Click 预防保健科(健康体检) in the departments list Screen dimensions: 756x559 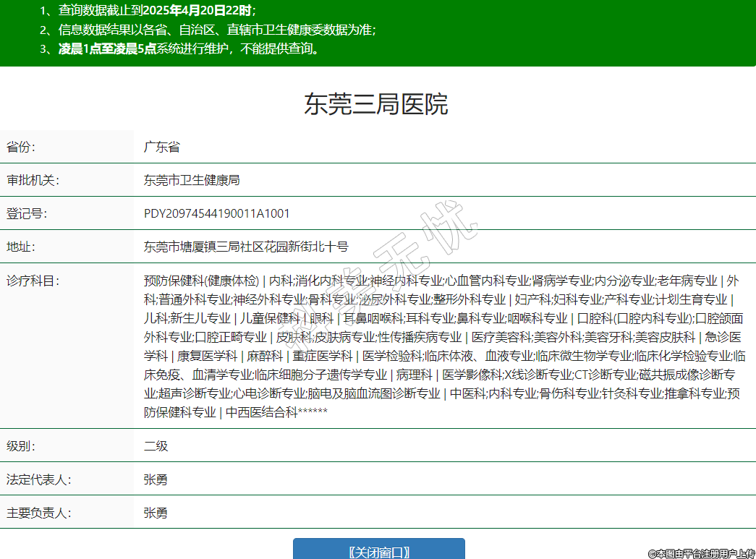pos(201,281)
